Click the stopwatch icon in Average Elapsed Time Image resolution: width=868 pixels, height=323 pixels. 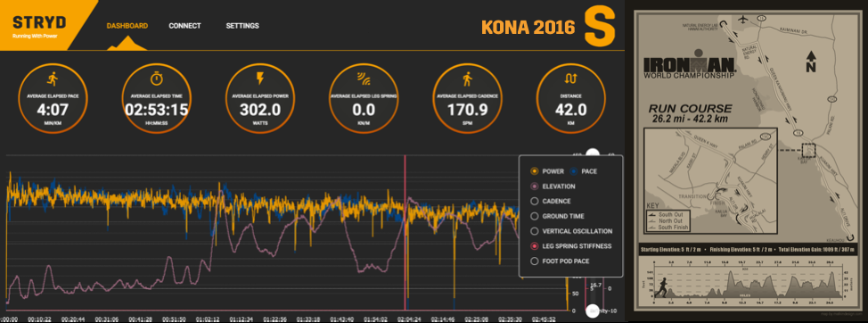(156, 79)
